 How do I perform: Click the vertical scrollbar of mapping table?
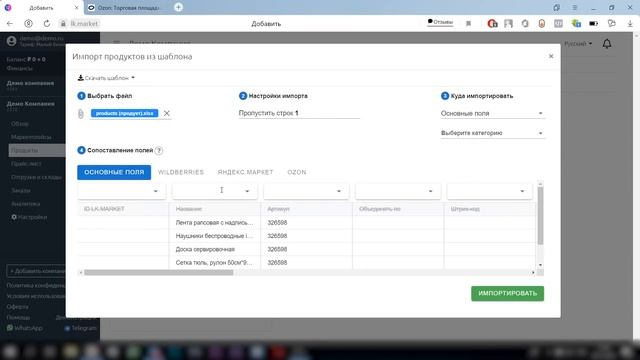click(540, 216)
